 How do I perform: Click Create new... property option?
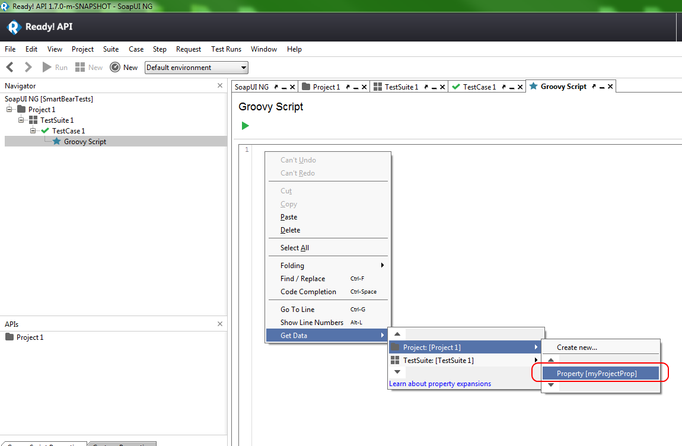click(x=601, y=347)
